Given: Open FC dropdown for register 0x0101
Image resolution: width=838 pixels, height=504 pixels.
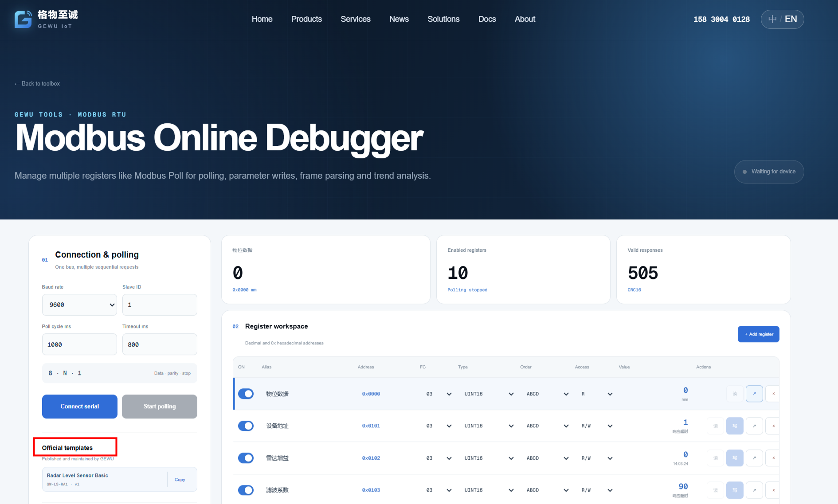Looking at the screenshot, I should tap(439, 426).
